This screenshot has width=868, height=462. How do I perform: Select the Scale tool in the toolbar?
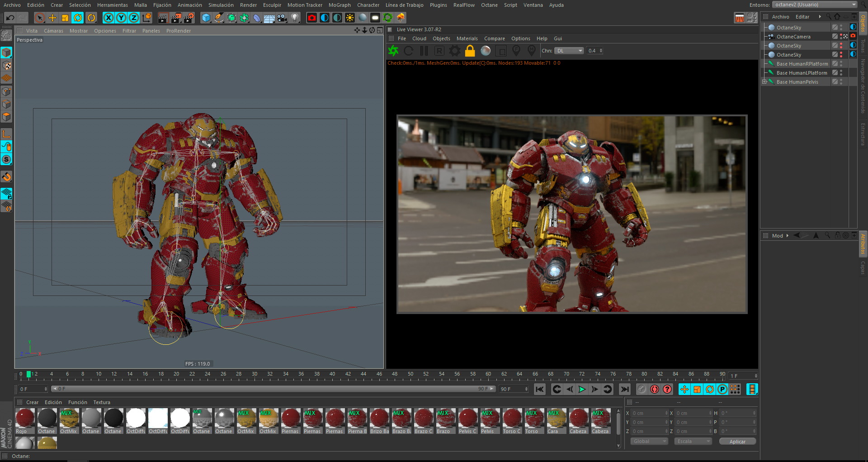pyautogui.click(x=65, y=18)
